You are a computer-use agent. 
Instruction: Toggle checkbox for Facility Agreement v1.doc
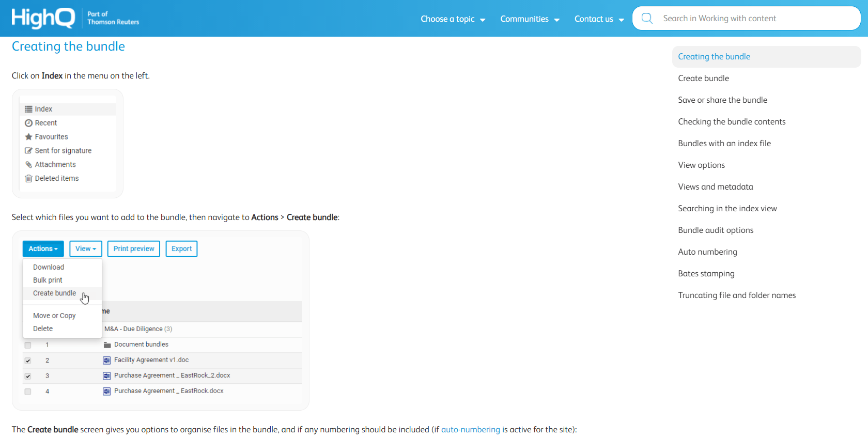point(28,361)
